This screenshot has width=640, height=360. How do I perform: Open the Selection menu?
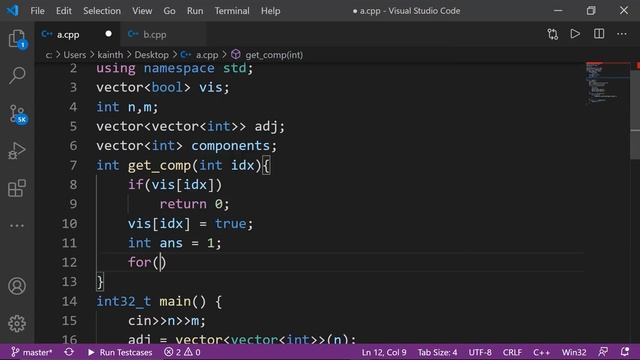102,11
